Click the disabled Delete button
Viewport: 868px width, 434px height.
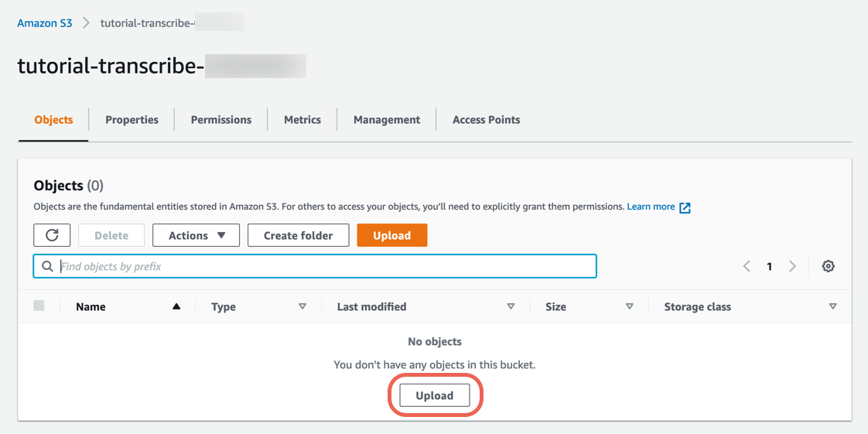111,235
